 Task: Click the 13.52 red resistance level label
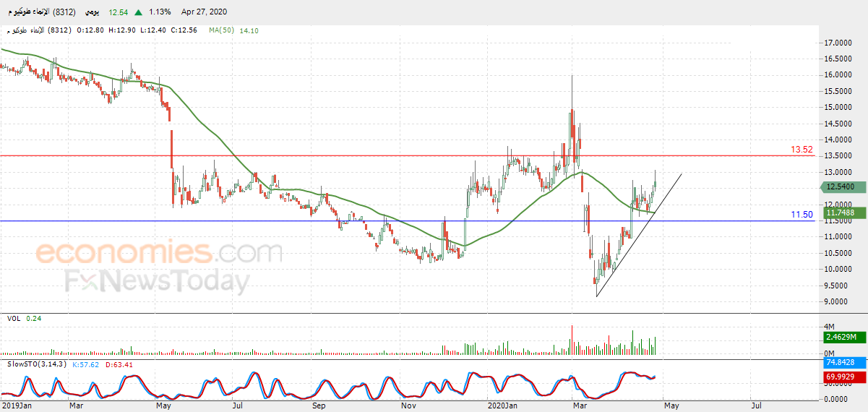point(802,150)
